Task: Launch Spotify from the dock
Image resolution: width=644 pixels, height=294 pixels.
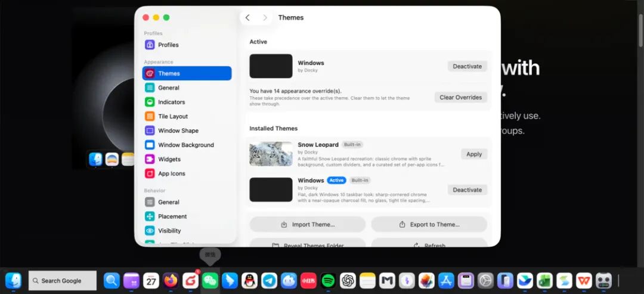Action: 328,281
